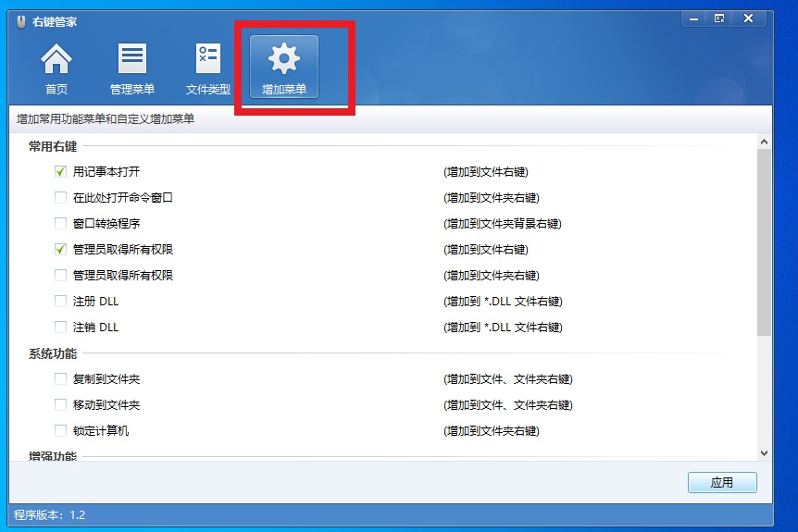Check the 锁定计算机 checkbox
This screenshot has height=532, width=798.
pos(61,431)
